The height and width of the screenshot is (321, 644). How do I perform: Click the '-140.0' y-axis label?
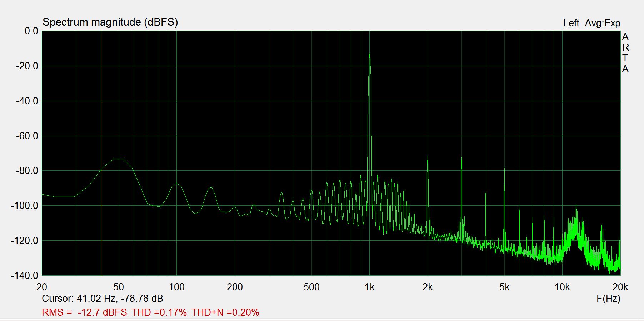tap(25, 276)
